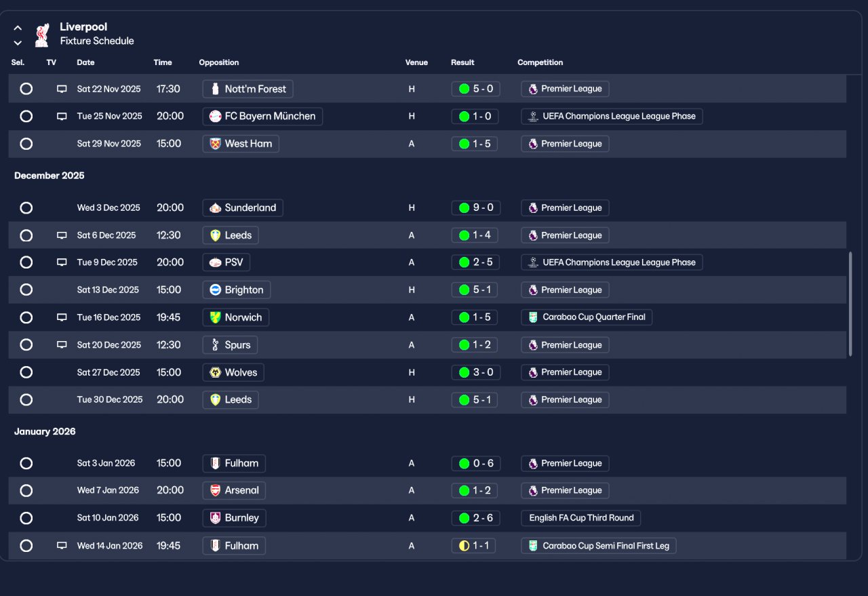Click the up chevron beside the Liverpool crest
Image resolution: width=868 pixels, height=596 pixels.
(18, 28)
